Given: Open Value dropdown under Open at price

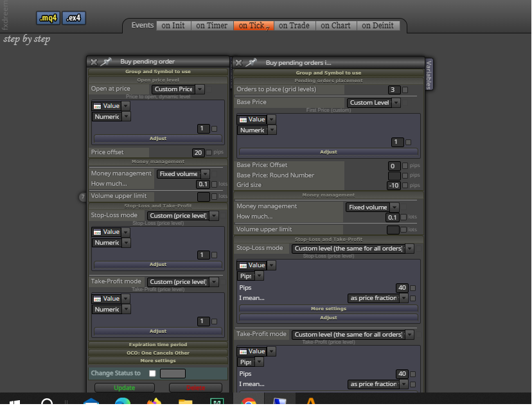Looking at the screenshot, I should tap(111, 106).
